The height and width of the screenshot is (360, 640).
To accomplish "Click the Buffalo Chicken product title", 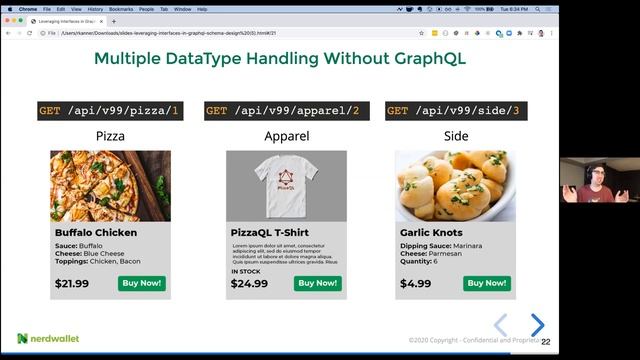I will pos(96,233).
